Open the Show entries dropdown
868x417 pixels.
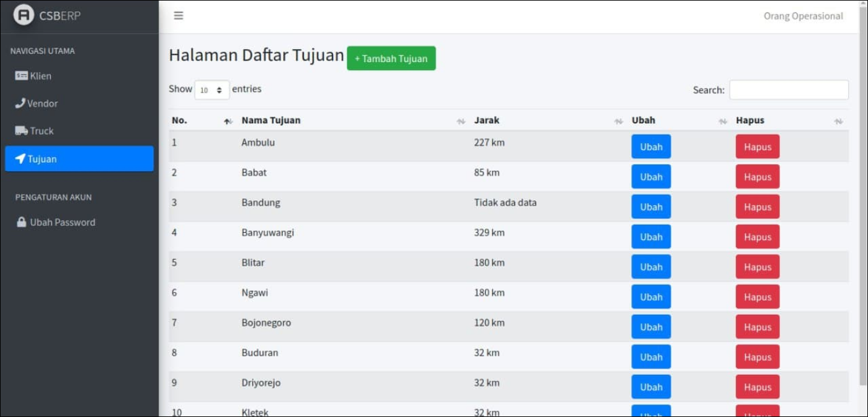(212, 90)
